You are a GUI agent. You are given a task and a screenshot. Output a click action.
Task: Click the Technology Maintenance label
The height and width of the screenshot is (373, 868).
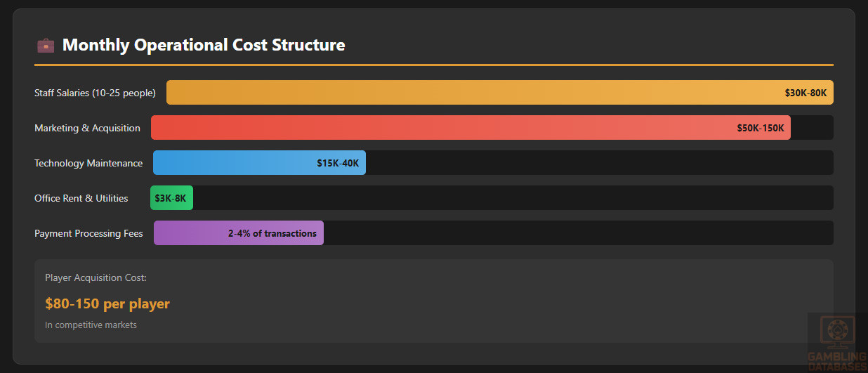point(88,163)
